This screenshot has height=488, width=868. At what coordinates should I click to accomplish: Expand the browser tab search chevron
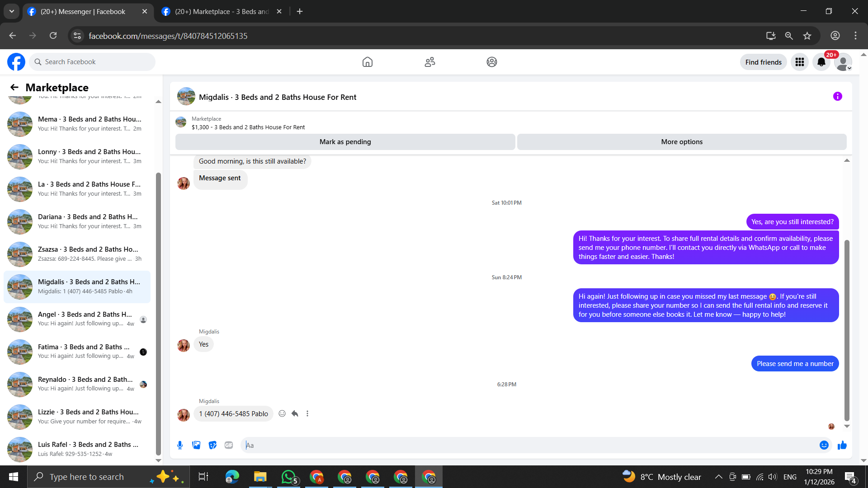[12, 11]
